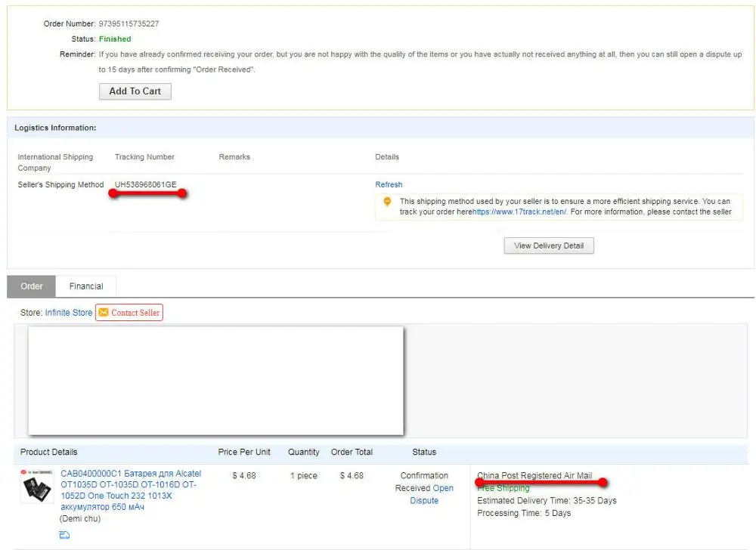Click the unit price $ 4.68 under Price Per Unit
This screenshot has width=756, height=550.
244,476
